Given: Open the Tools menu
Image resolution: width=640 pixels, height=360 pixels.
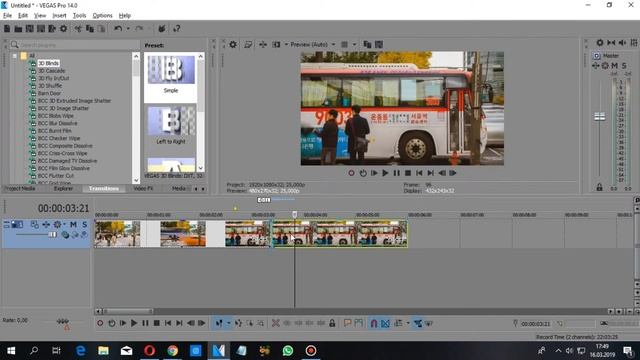Looking at the screenshot, I should coord(79,16).
